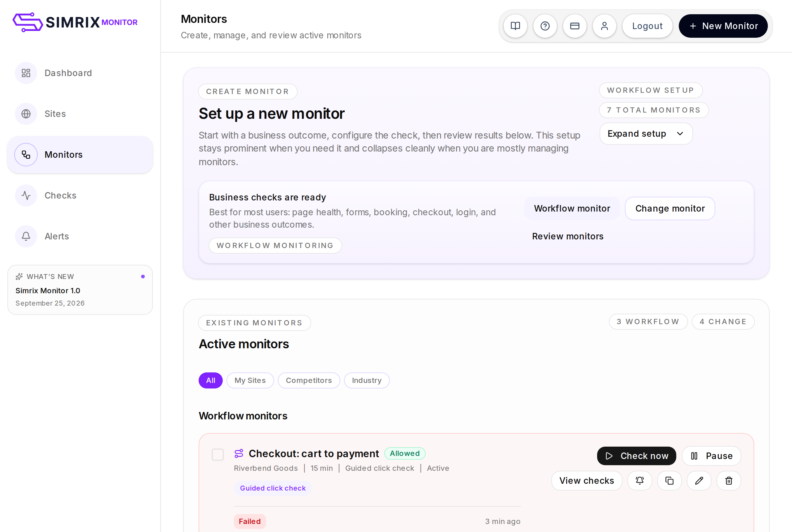Click the Sites globe icon
The image size is (792, 532).
pos(26,114)
